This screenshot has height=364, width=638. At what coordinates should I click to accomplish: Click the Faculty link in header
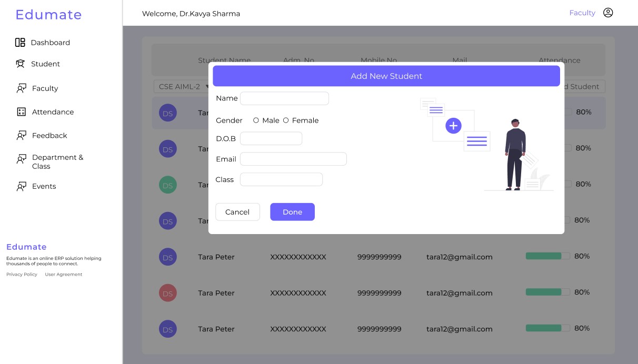582,13
